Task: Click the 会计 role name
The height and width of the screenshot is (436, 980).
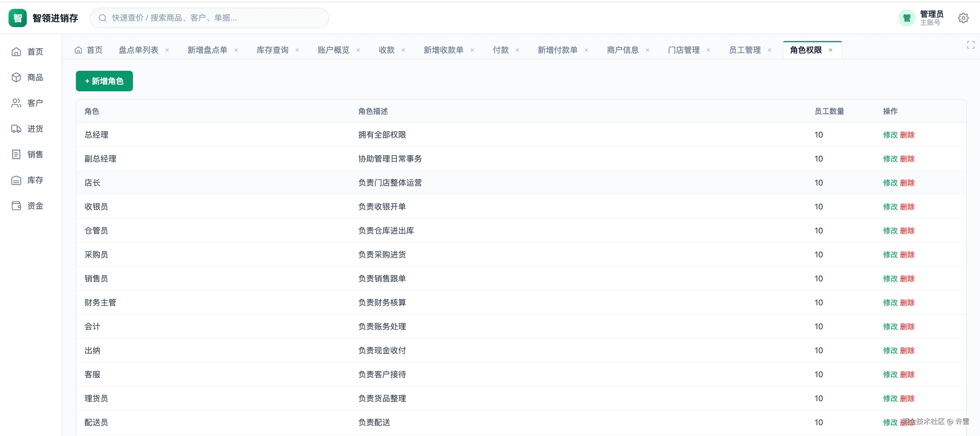Action: [92, 327]
